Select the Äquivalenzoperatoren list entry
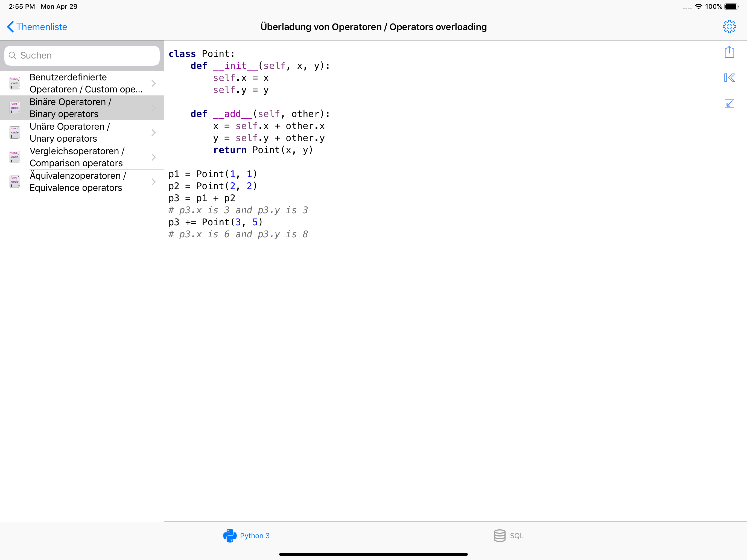747x560 pixels. pos(78,181)
